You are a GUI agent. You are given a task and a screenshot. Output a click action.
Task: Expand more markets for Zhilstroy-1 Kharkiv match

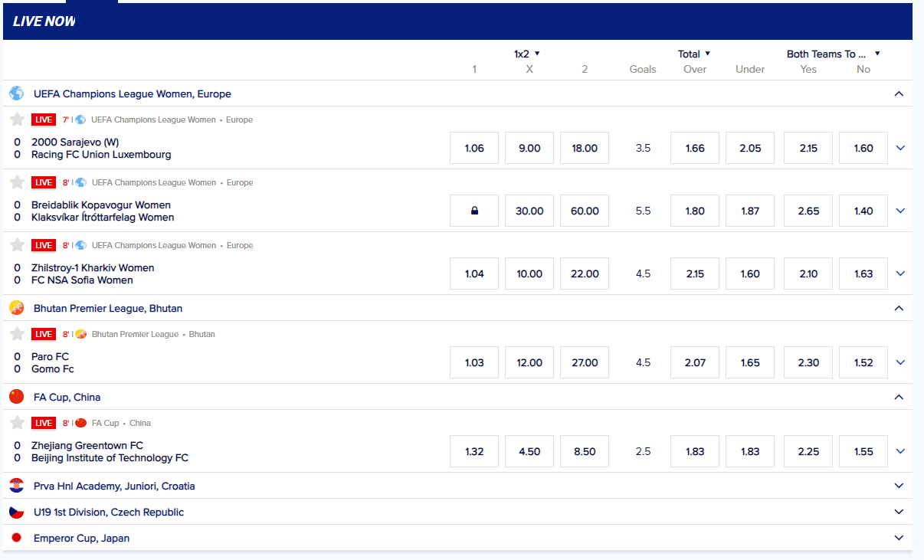tap(900, 273)
